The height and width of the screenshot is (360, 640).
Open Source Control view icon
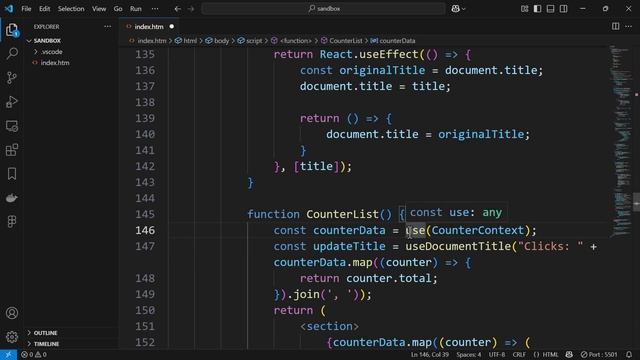tap(12, 78)
